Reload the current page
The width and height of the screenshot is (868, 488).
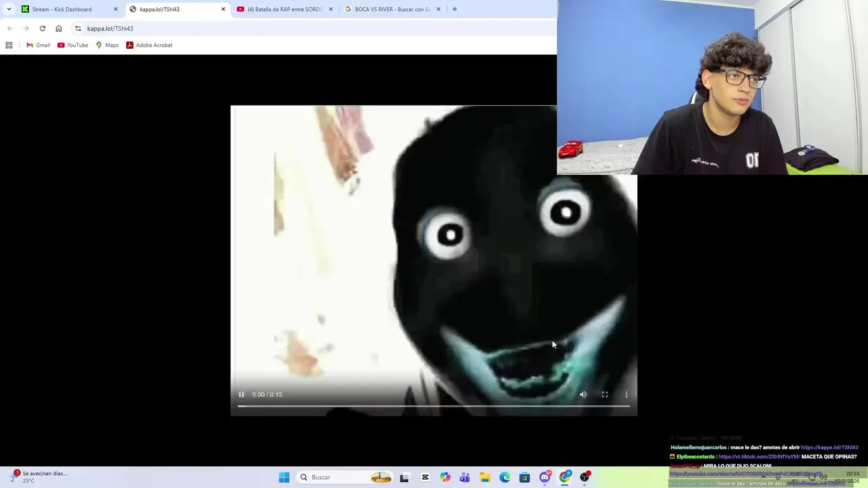42,28
